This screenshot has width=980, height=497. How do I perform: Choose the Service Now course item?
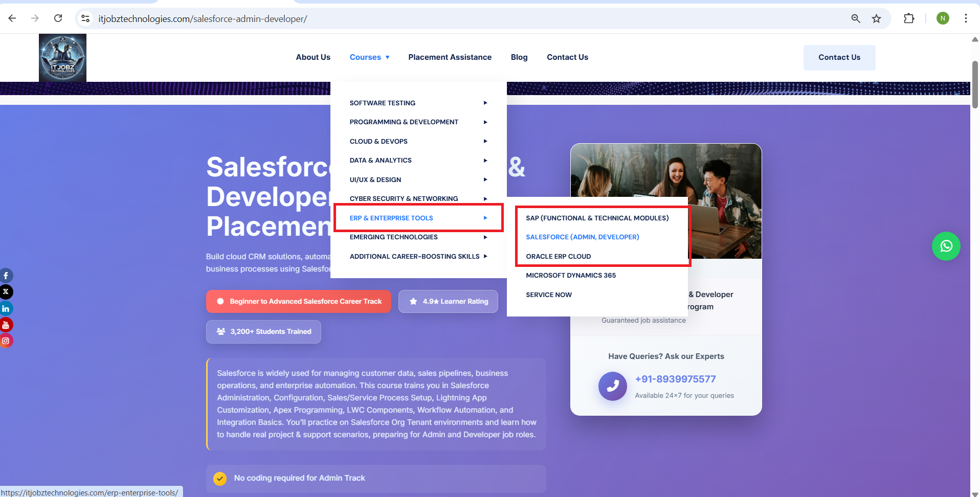[549, 295]
